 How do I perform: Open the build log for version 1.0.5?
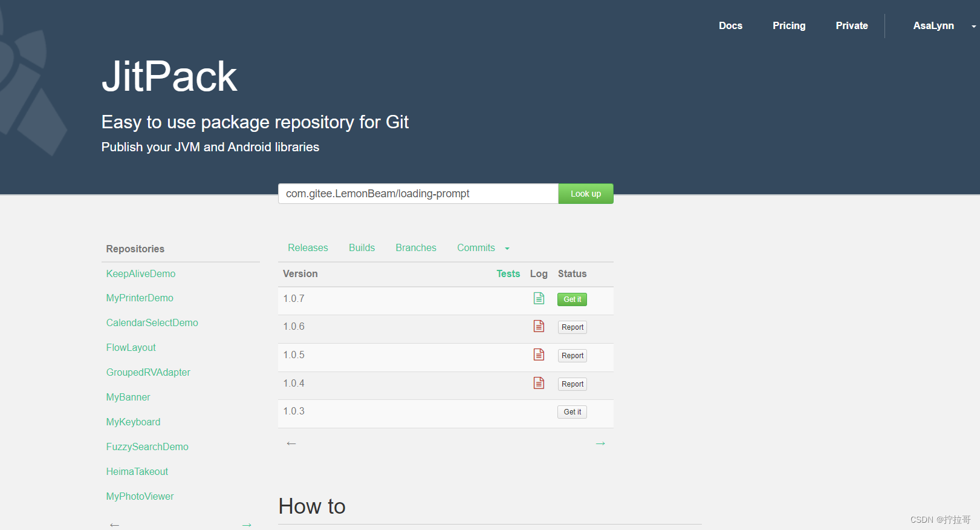[x=539, y=355]
